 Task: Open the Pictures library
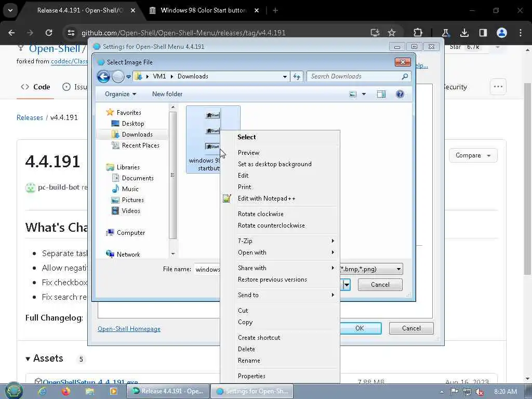tap(132, 200)
